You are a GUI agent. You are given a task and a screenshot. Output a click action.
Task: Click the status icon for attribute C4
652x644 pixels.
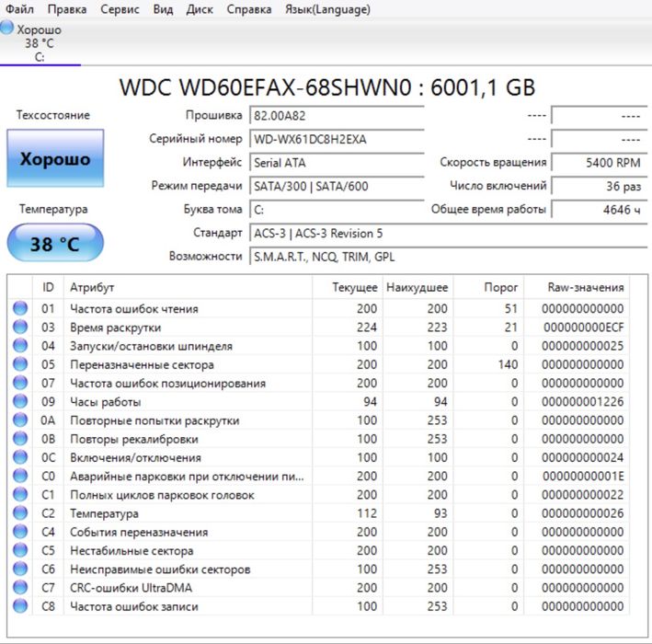[20, 532]
